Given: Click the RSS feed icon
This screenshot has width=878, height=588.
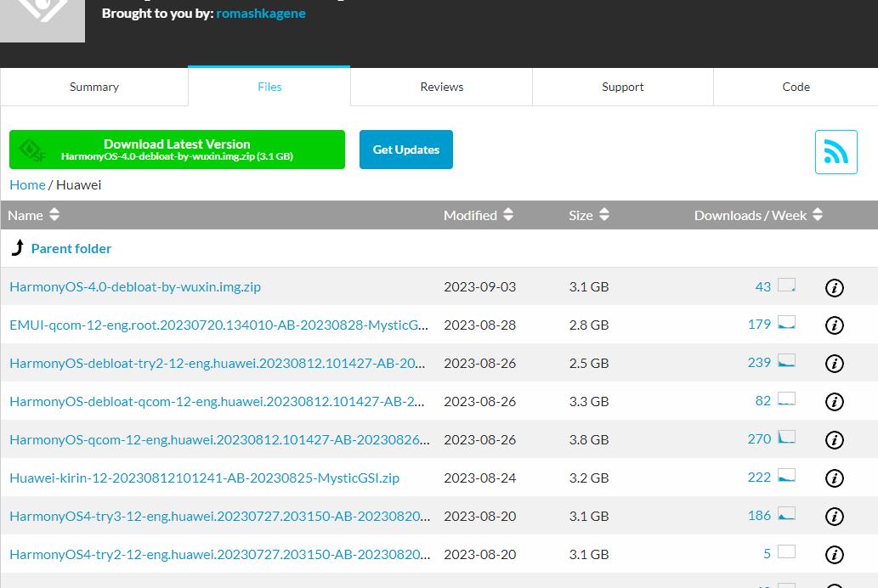Looking at the screenshot, I should (x=836, y=152).
